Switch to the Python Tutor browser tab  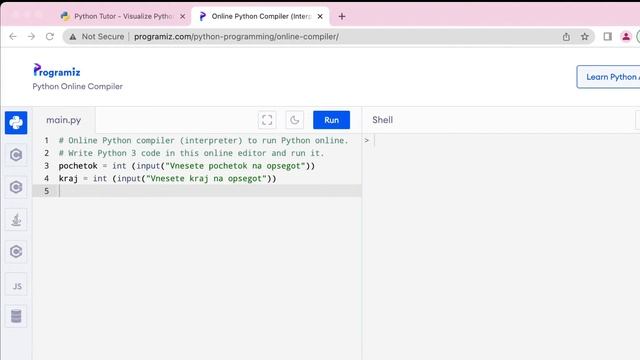(122, 16)
